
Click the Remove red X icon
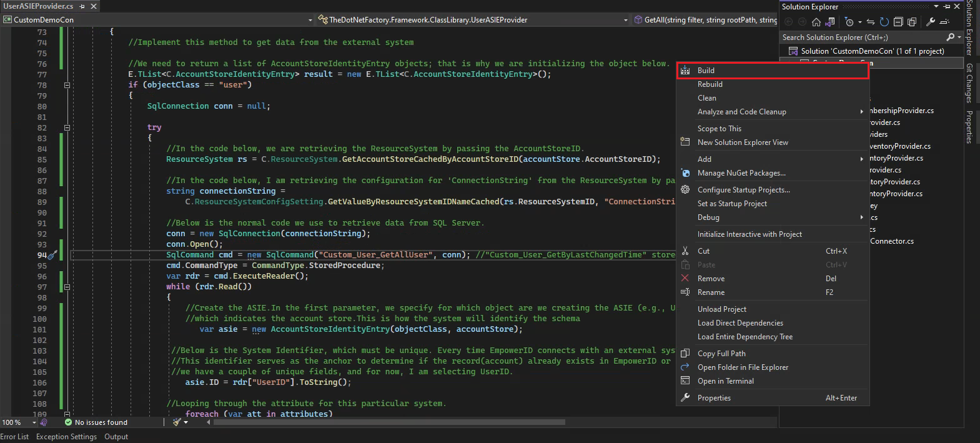(685, 278)
